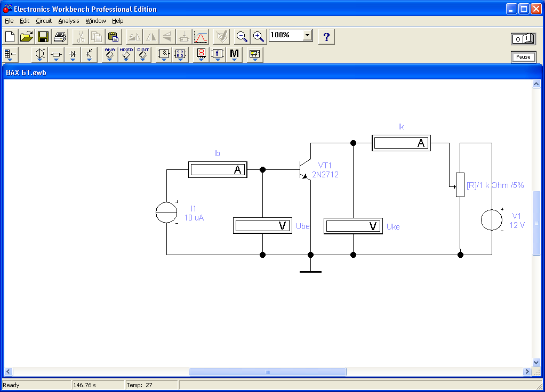Image resolution: width=545 pixels, height=392 pixels.
Task: Open the Circuit menu
Action: click(x=44, y=21)
